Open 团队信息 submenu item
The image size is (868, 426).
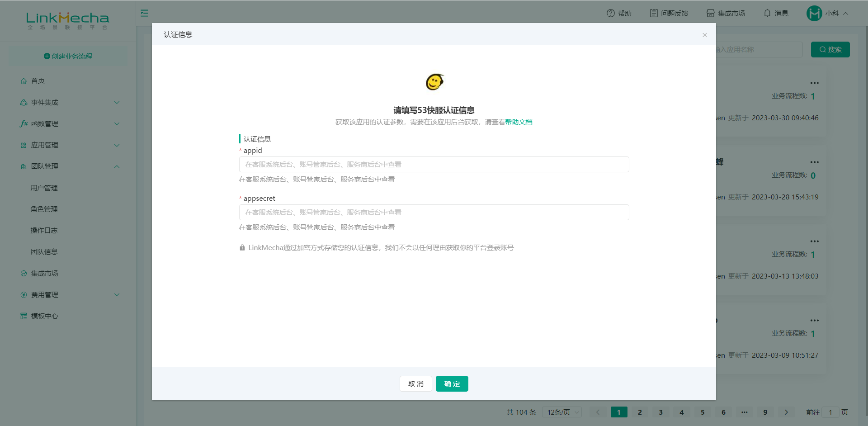[x=44, y=252]
